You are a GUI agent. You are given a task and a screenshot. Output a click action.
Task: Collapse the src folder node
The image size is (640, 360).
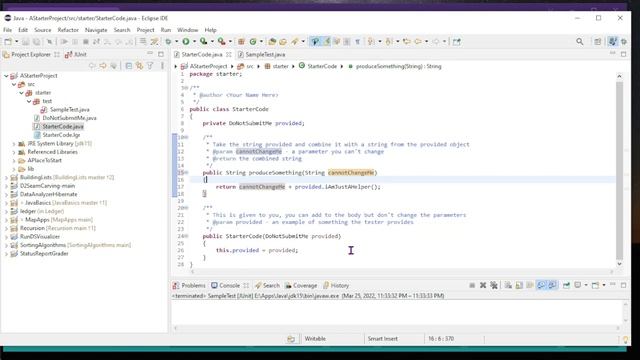tap(14, 84)
